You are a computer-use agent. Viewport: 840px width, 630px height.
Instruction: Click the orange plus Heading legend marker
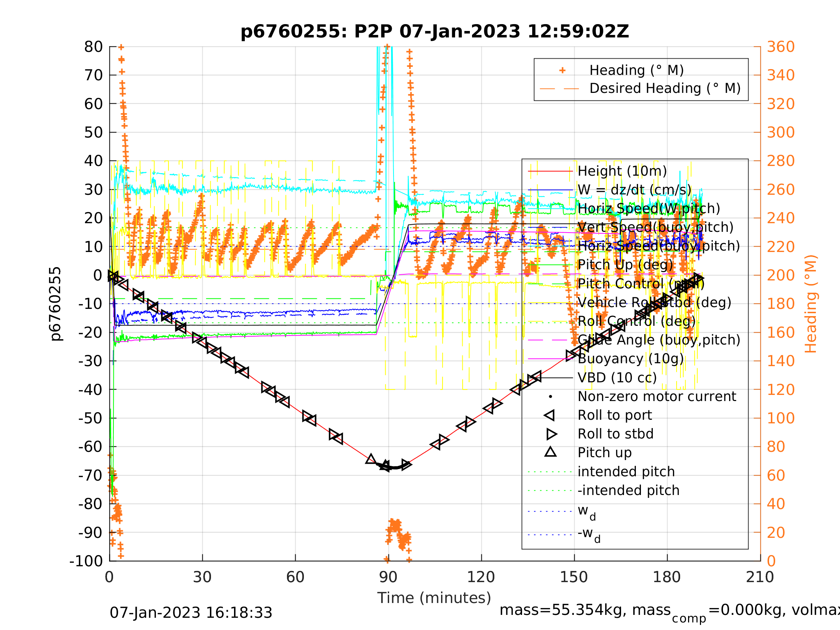coord(562,70)
